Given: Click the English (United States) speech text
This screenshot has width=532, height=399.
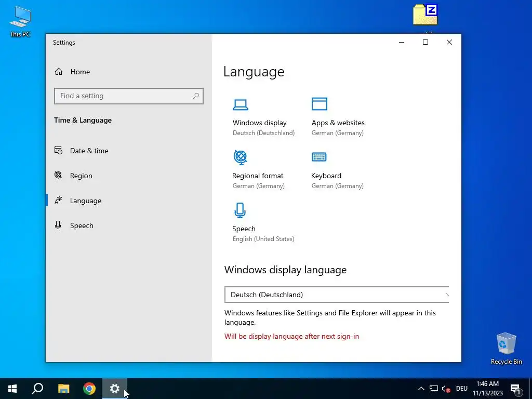Looking at the screenshot, I should [x=263, y=239].
